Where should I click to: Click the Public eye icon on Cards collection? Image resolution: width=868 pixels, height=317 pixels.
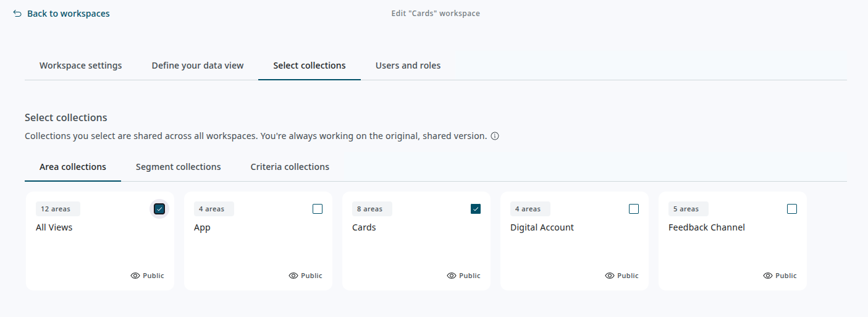click(452, 276)
